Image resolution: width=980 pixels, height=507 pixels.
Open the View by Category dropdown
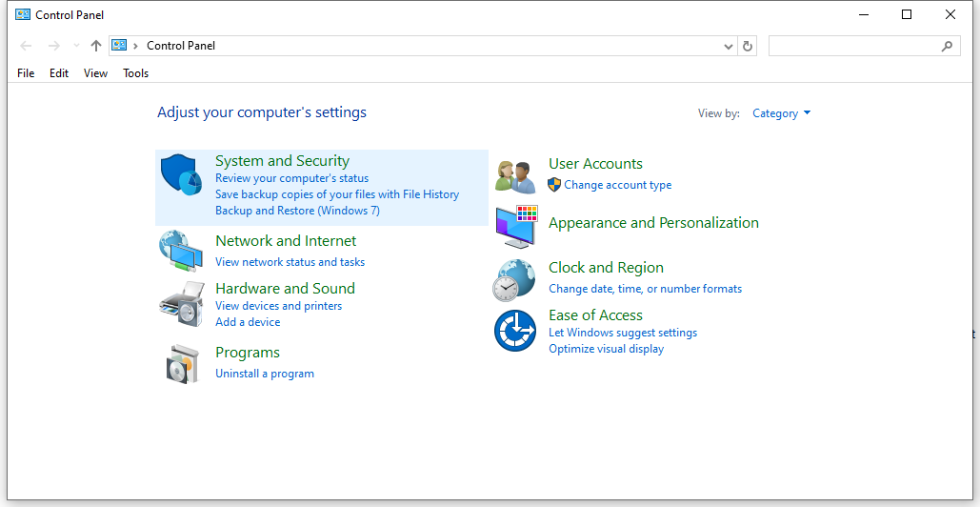pos(781,113)
